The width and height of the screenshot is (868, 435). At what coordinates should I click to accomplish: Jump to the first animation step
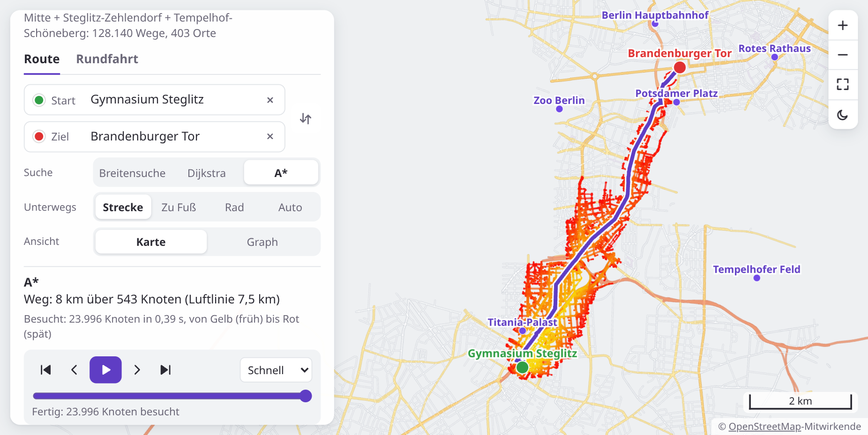click(45, 370)
